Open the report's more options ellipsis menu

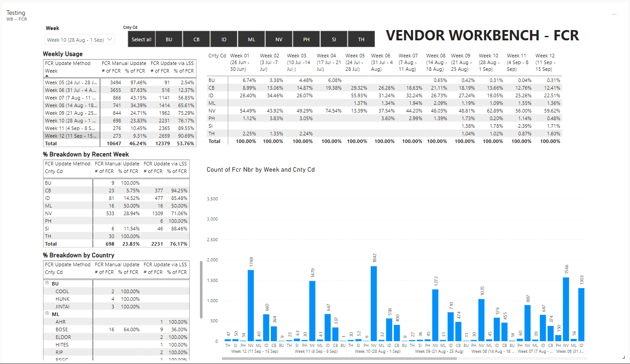coord(614,15)
